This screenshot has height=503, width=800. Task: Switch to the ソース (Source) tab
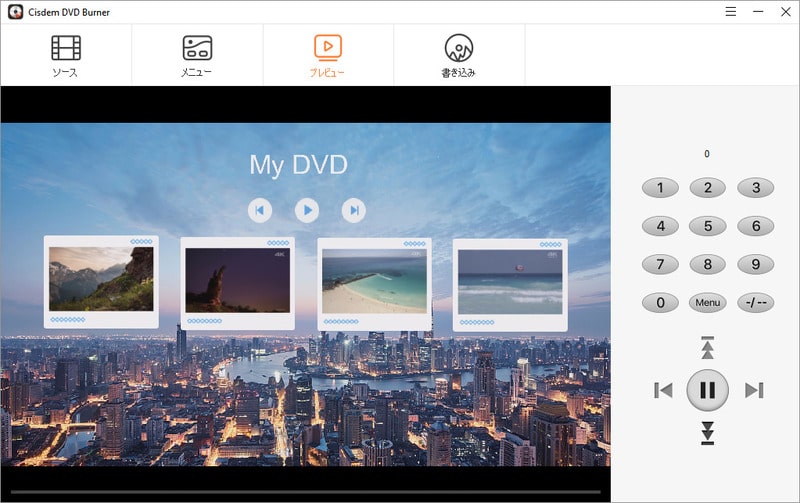point(66,56)
